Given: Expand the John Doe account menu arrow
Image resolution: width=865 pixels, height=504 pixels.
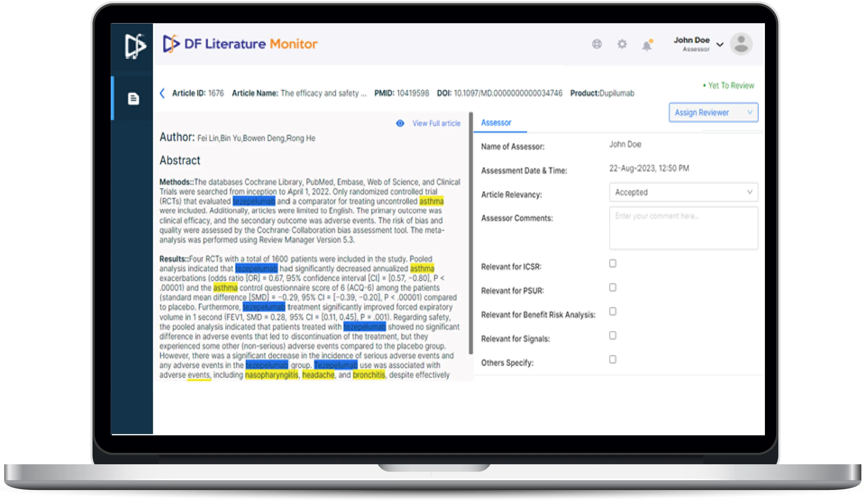Looking at the screenshot, I should tap(720, 45).
